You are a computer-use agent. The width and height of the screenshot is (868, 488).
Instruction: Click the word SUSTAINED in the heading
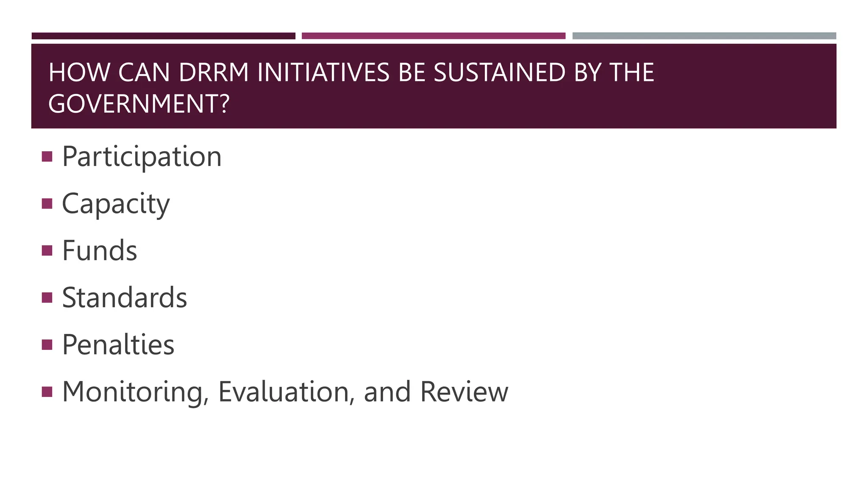point(499,72)
